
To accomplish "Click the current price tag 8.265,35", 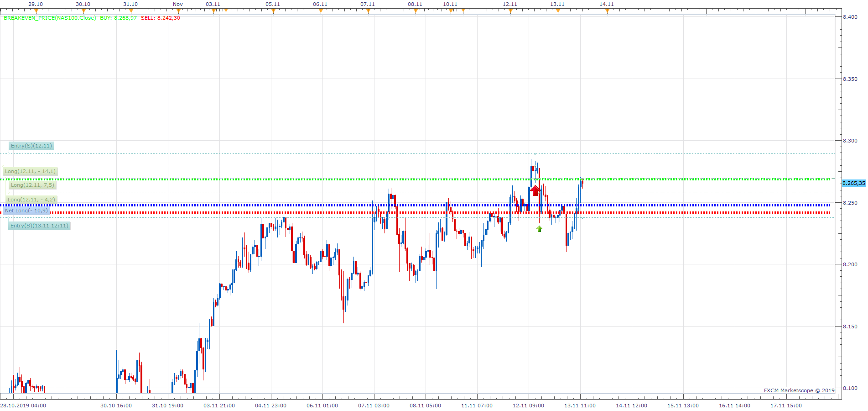I will 853,183.
